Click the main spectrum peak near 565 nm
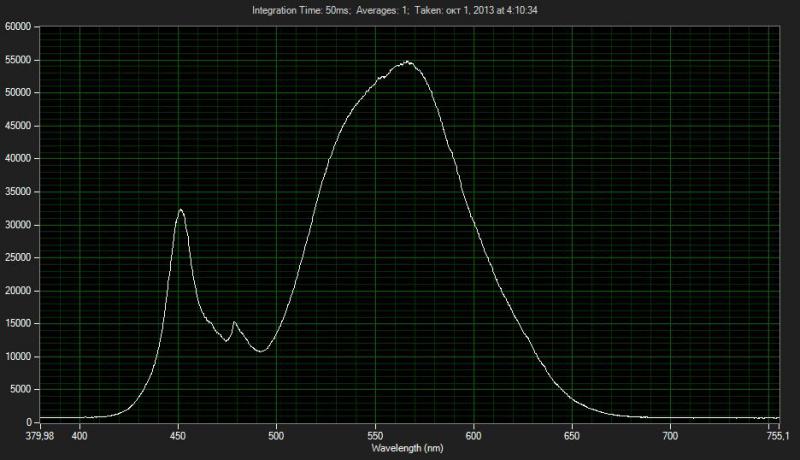Screen dimensions: 800x460 (x=408, y=62)
